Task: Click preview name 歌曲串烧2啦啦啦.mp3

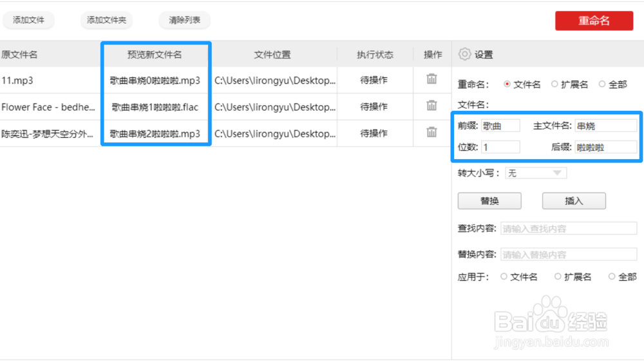Action: (155, 134)
